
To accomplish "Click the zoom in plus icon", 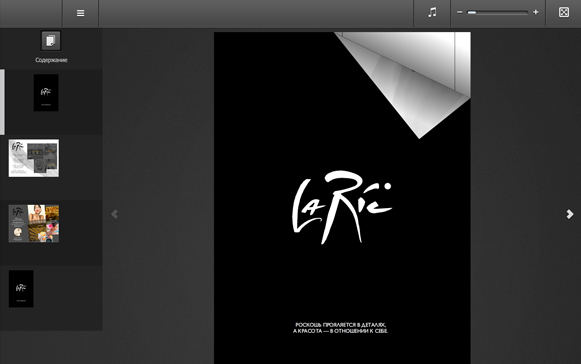I will tap(536, 12).
